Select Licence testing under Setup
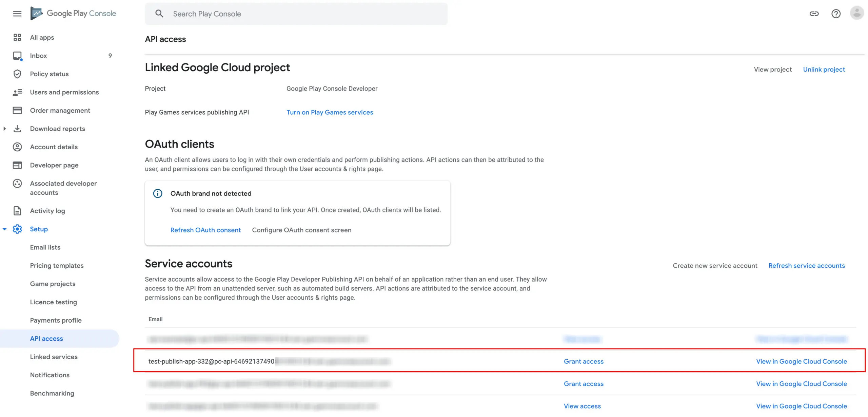Image resolution: width=868 pixels, height=417 pixels. click(53, 302)
